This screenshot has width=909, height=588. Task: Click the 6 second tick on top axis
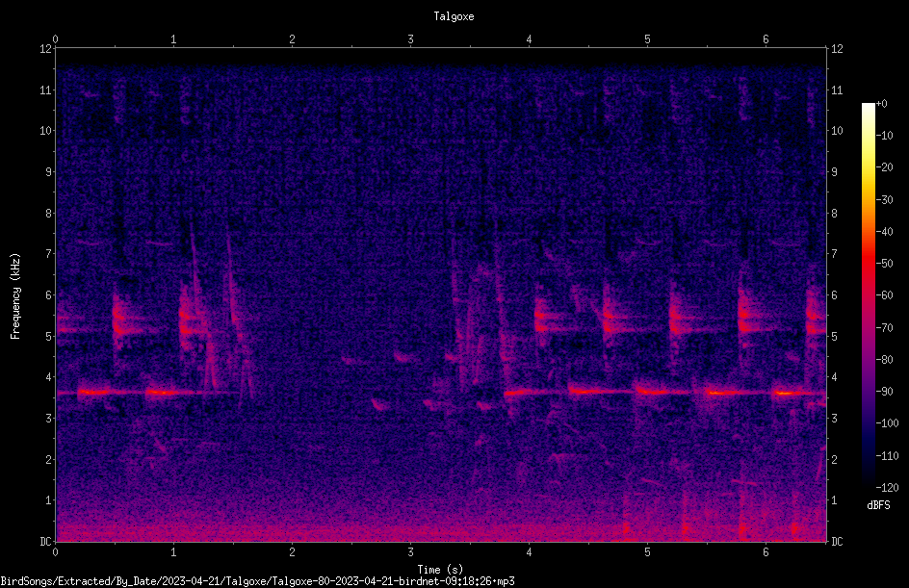[766, 39]
